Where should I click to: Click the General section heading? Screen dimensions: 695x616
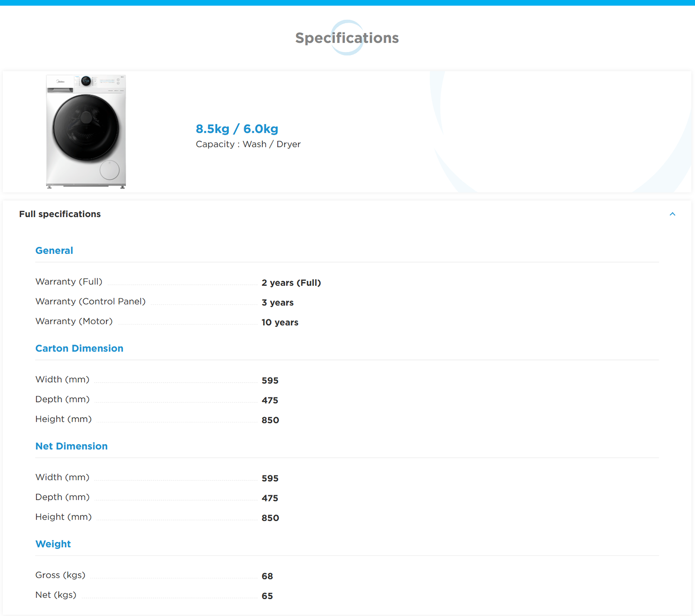(x=54, y=251)
